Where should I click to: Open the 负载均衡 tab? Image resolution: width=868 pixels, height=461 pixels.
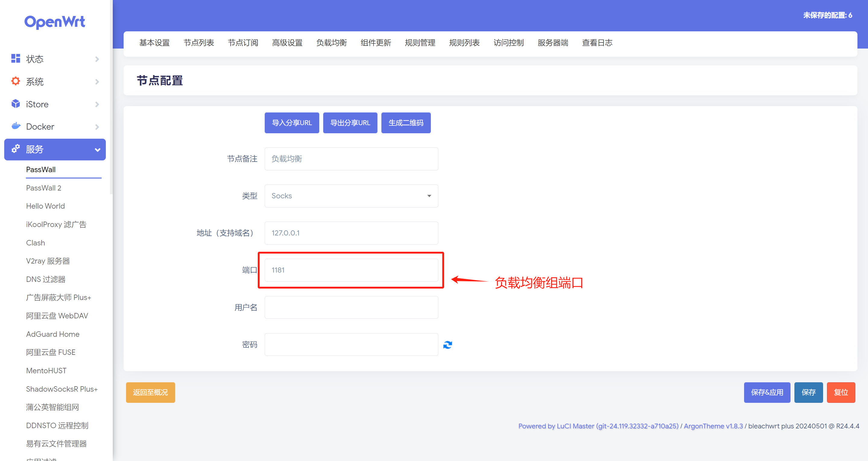(331, 43)
